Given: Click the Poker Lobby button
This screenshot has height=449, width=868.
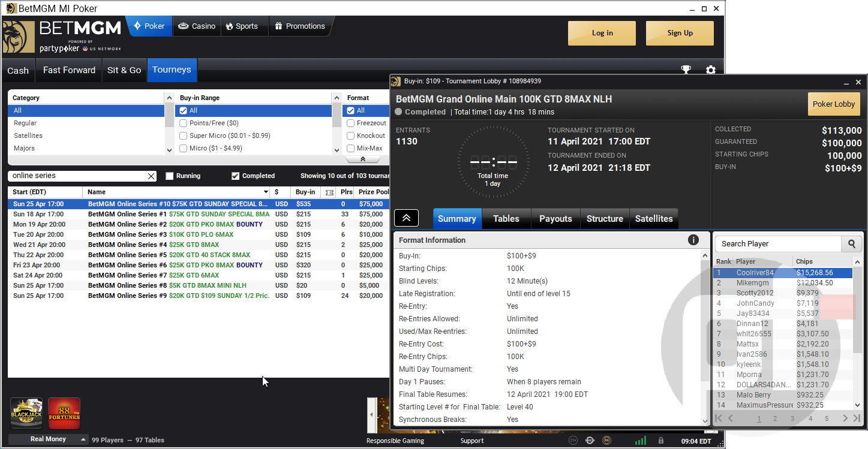Looking at the screenshot, I should [834, 104].
